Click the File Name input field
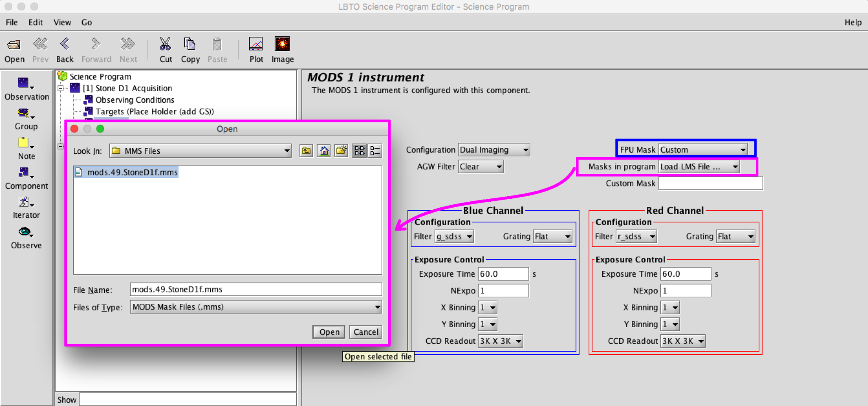 (256, 289)
